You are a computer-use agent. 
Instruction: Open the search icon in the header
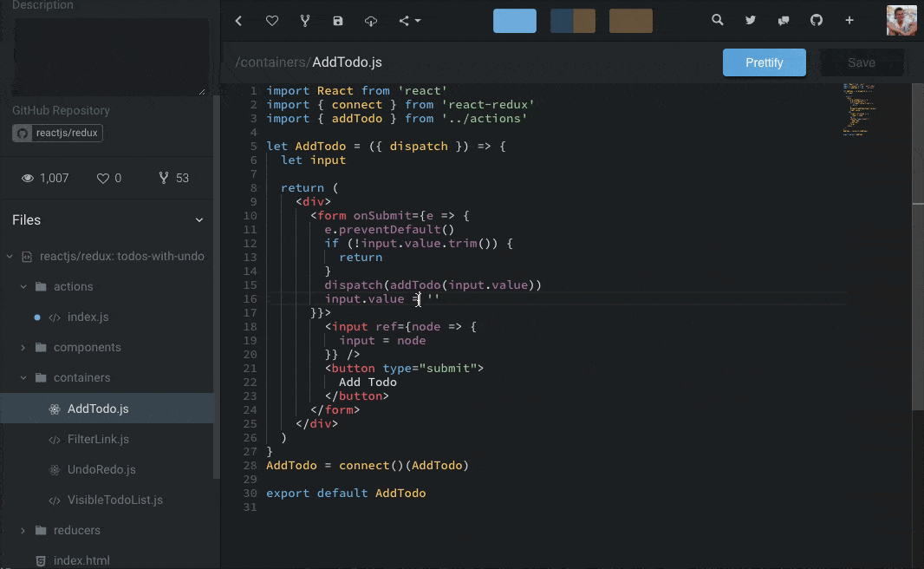click(x=718, y=20)
